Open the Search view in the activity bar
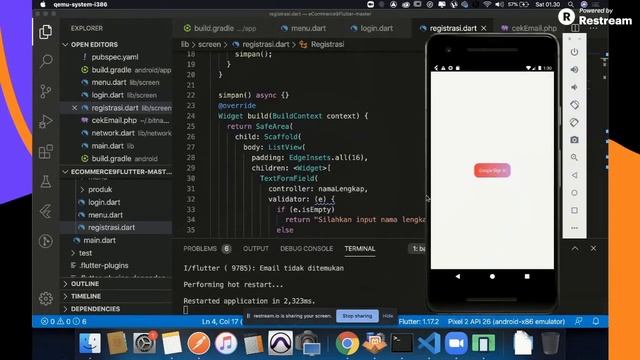The image size is (640, 360). [46, 61]
